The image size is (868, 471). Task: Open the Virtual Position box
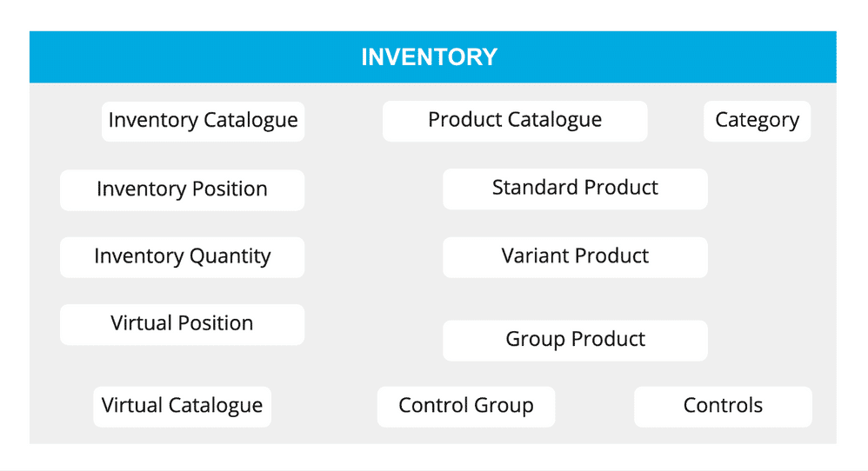point(182,324)
